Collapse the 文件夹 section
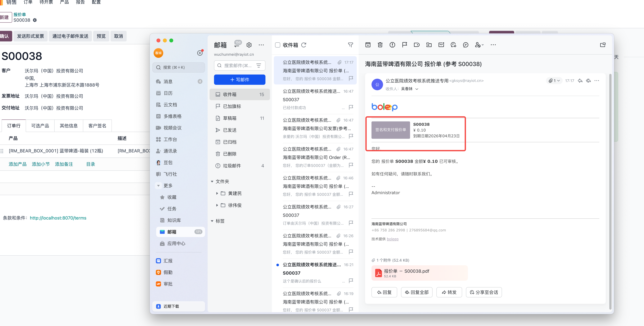 point(212,182)
